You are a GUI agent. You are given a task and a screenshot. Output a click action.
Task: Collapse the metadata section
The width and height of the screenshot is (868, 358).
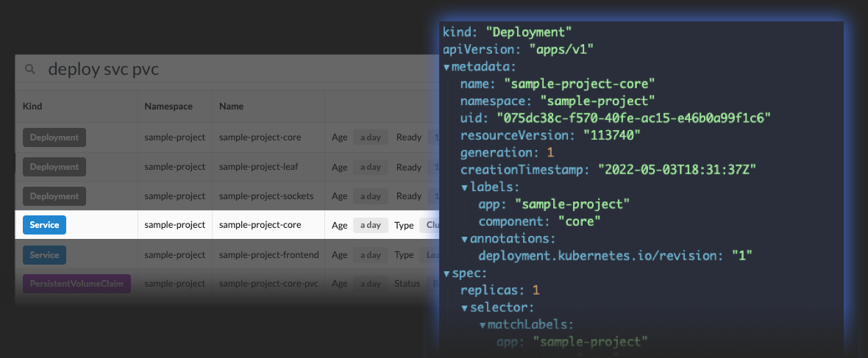pos(447,68)
